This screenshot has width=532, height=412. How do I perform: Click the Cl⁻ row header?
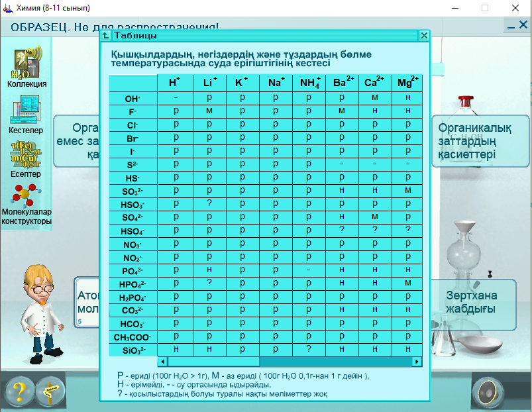click(133, 125)
